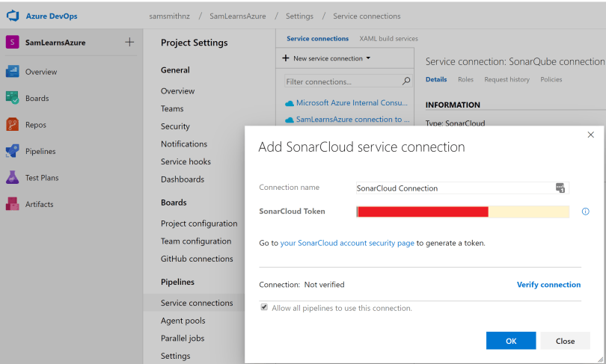The image size is (606, 364).
Task: Click the Close button in the dialog
Action: (x=565, y=341)
